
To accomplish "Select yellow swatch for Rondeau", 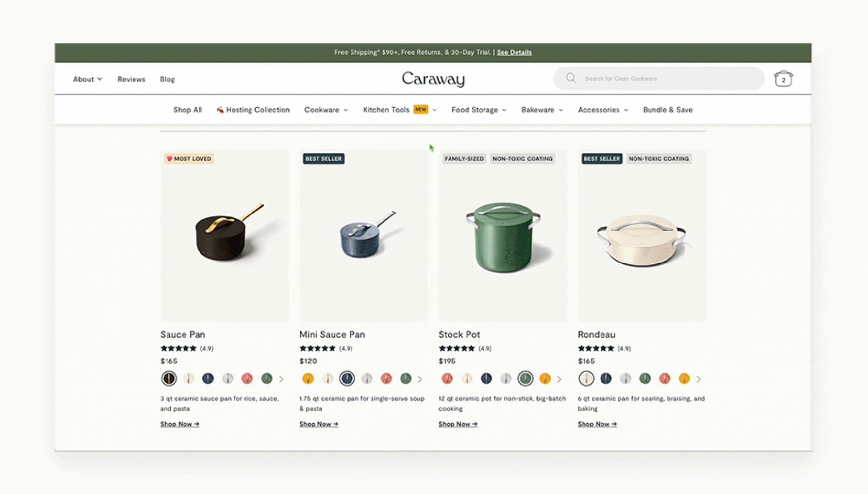I will (684, 378).
